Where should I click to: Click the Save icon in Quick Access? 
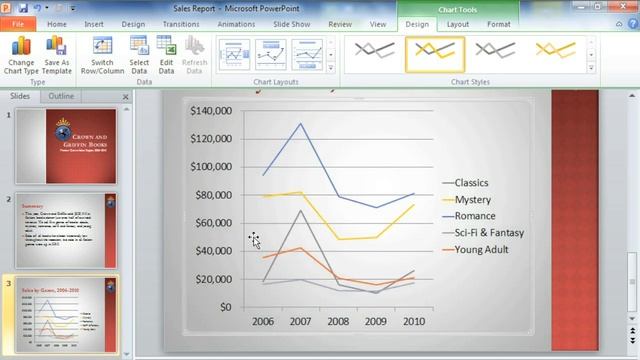coord(23,8)
